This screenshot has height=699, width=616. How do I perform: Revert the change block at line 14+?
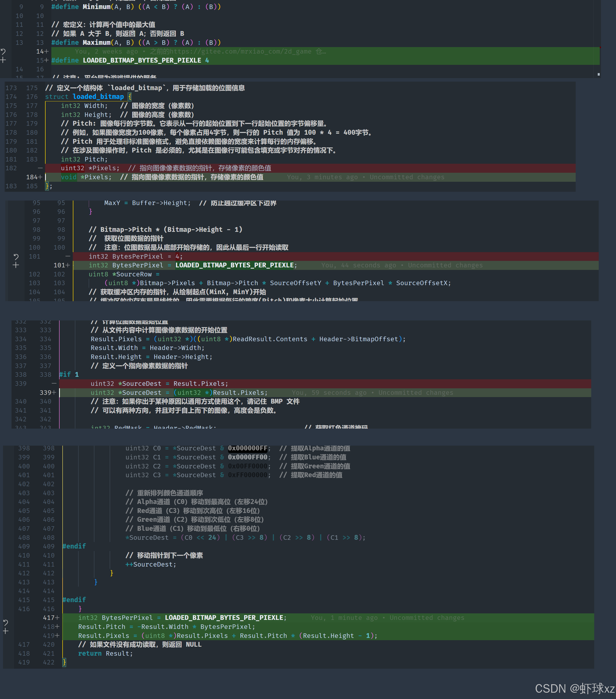3,52
